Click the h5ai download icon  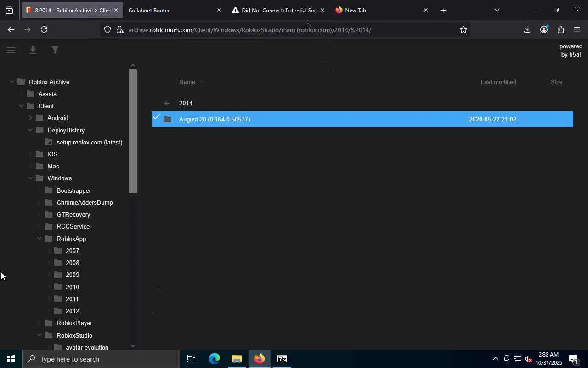click(x=33, y=50)
